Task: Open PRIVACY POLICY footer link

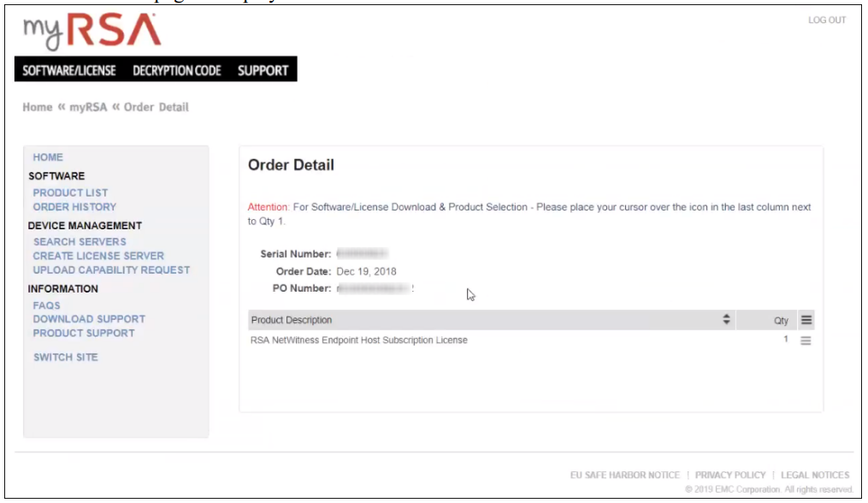Action: point(730,476)
